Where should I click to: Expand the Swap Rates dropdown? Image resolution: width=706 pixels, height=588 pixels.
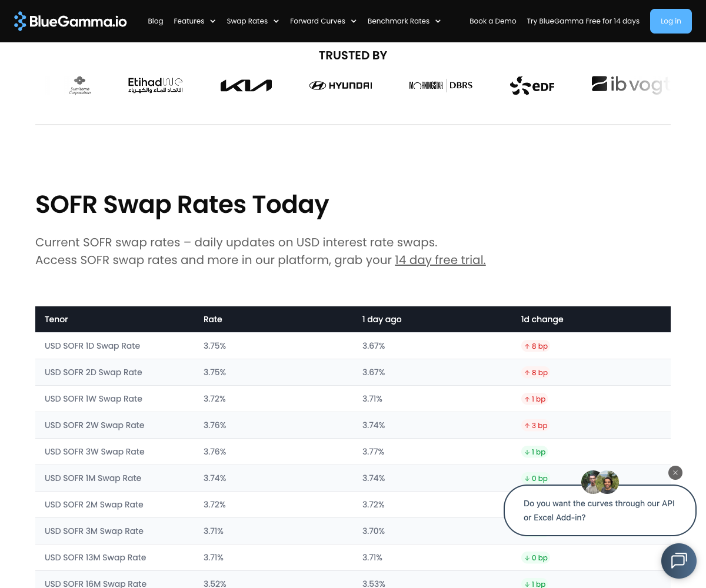(253, 21)
